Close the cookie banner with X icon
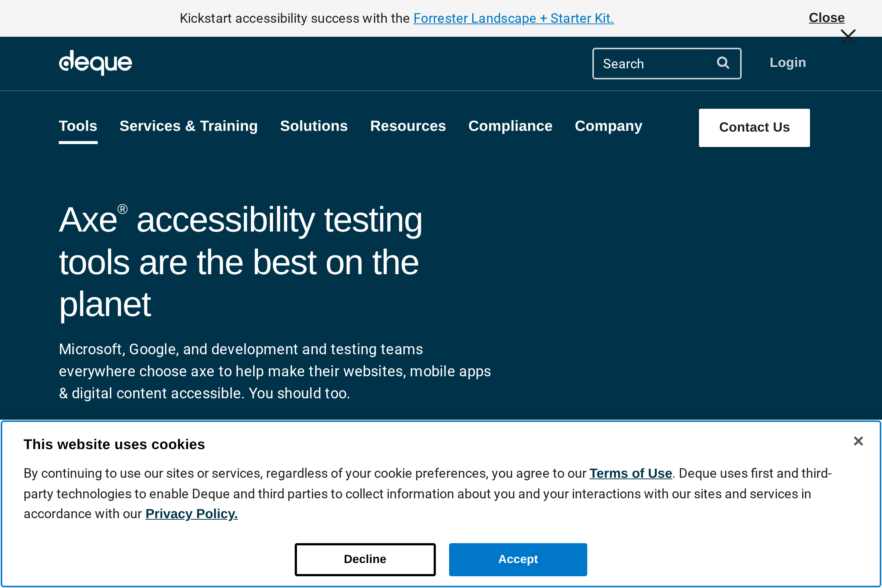Image resolution: width=882 pixels, height=588 pixels. [x=858, y=441]
